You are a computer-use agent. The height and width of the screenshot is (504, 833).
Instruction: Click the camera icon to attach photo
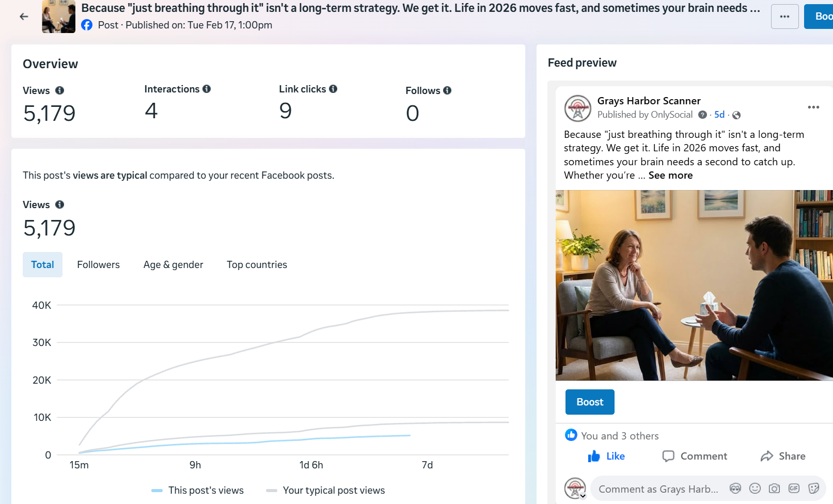coord(774,489)
